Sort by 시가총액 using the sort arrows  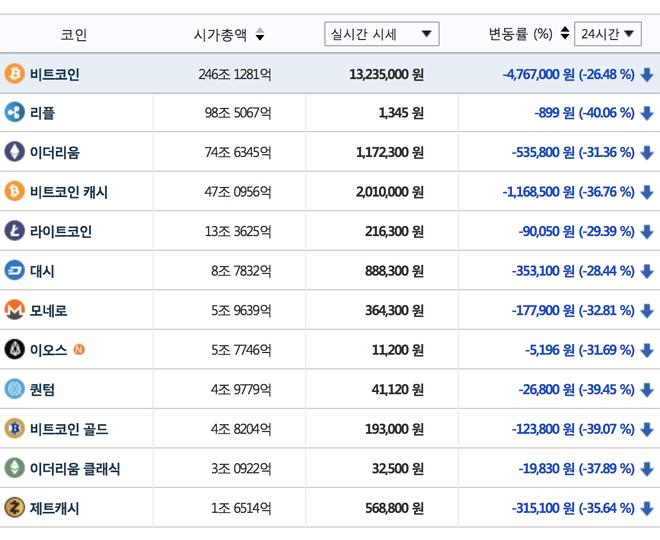(x=260, y=34)
